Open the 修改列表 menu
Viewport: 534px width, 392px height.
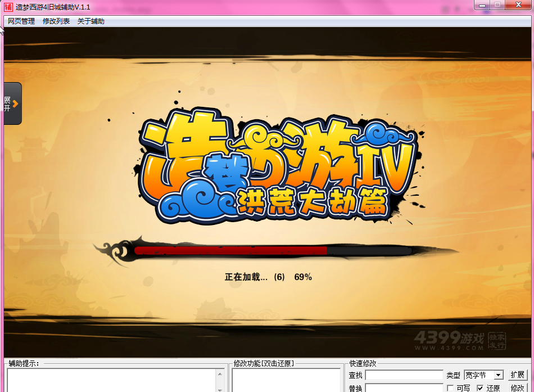click(56, 21)
